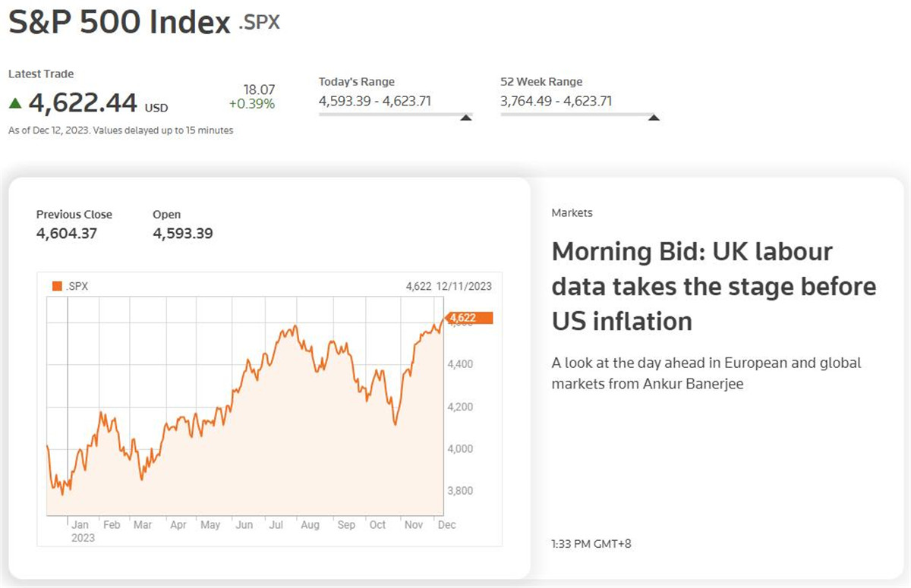Select the Jan label on chart time axis
Screen dimensions: 911x588
click(80, 525)
